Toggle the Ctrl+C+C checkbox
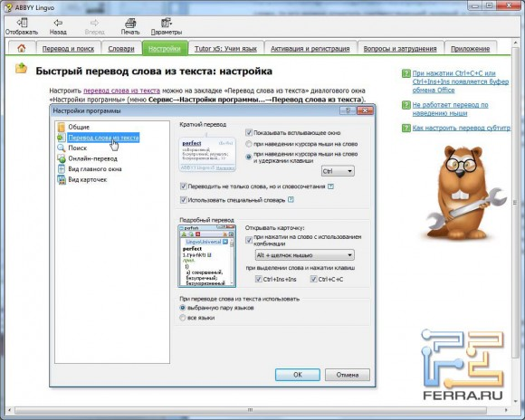Viewport: 525px width, 420px height. [314, 279]
